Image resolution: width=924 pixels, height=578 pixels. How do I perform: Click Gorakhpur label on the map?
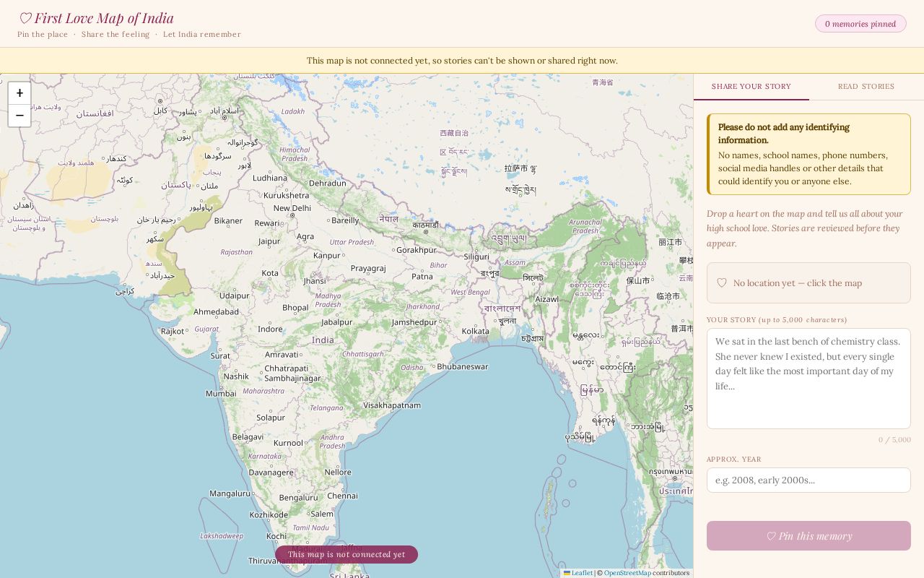[417, 250]
